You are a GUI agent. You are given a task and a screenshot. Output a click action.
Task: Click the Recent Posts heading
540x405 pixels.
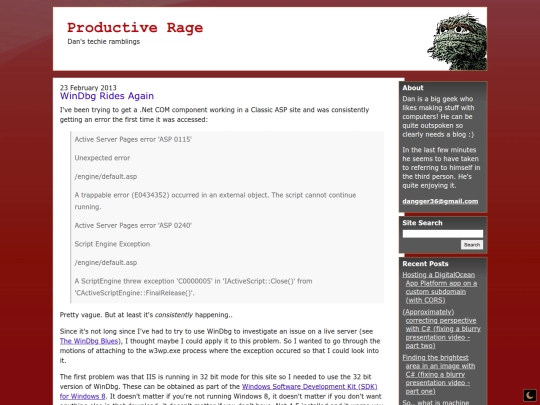pyautogui.click(x=425, y=264)
